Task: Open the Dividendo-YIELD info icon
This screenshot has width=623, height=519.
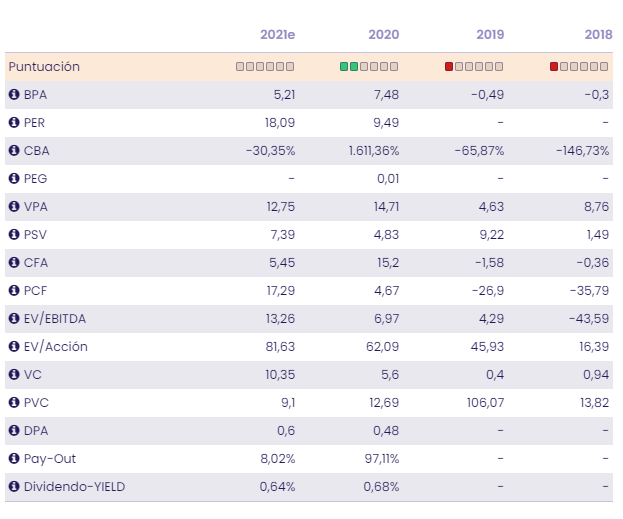Action: pos(14,487)
